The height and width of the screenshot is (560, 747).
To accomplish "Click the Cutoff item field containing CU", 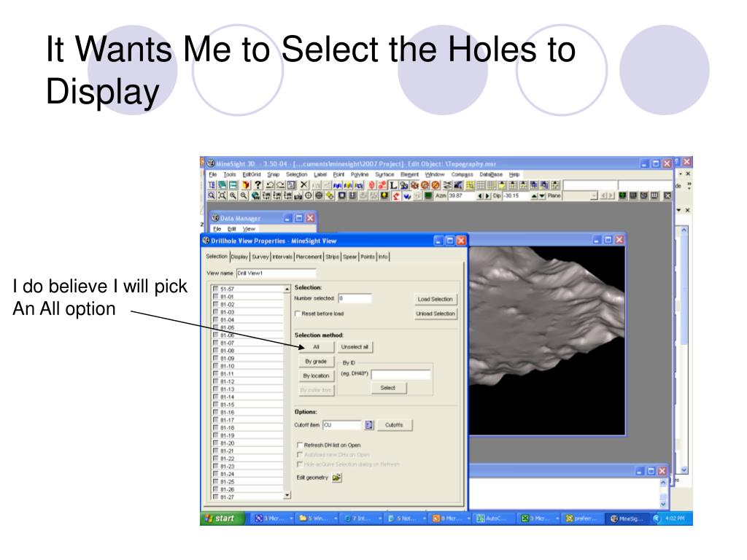I will [342, 425].
